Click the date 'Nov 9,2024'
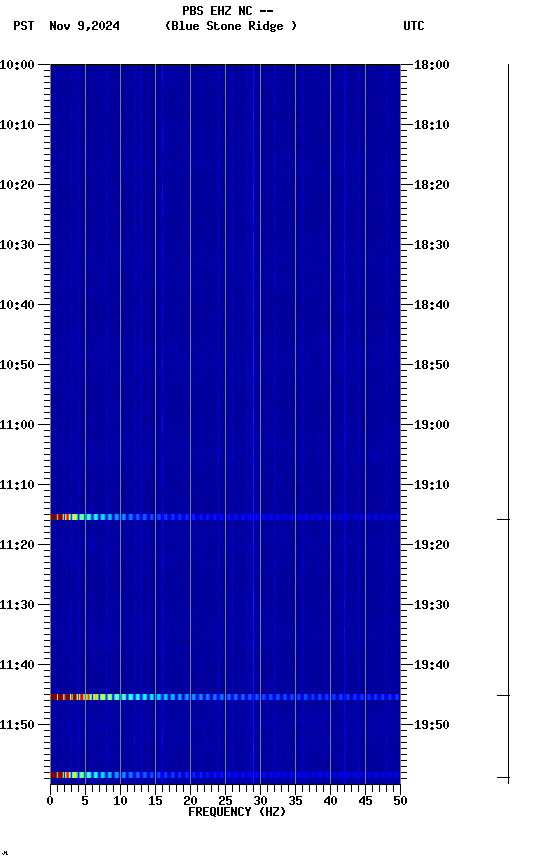Screen dimensions: 552x864 pos(84,26)
